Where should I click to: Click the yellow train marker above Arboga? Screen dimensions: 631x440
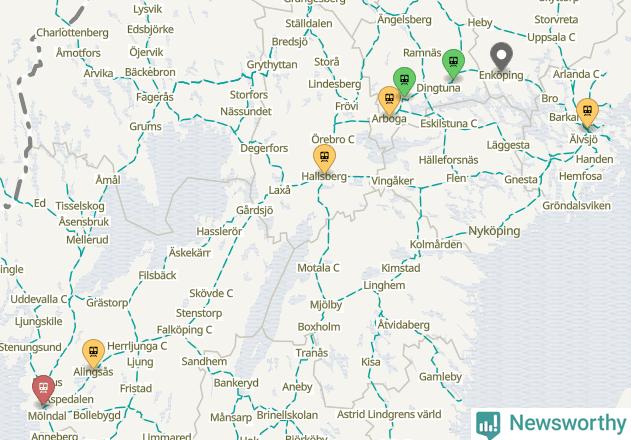389,100
